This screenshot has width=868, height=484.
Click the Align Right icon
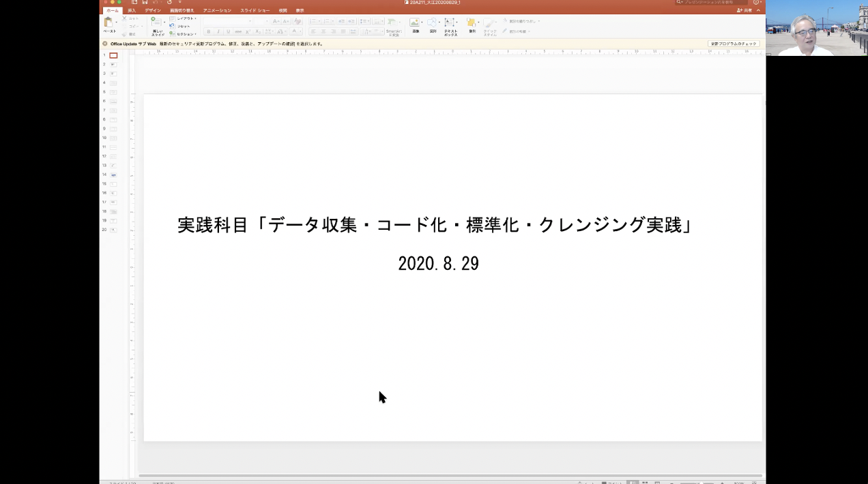tap(333, 31)
